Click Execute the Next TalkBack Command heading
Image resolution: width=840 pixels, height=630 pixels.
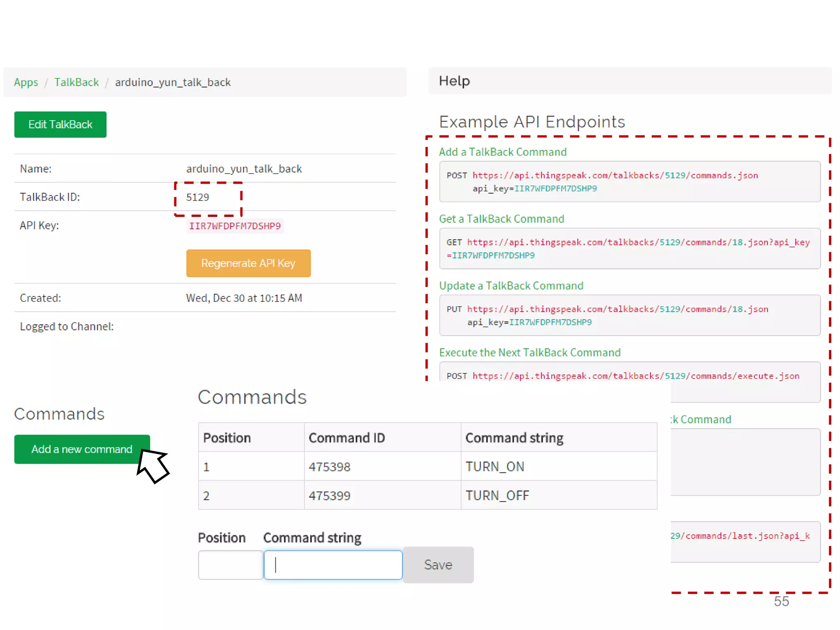[x=530, y=353]
